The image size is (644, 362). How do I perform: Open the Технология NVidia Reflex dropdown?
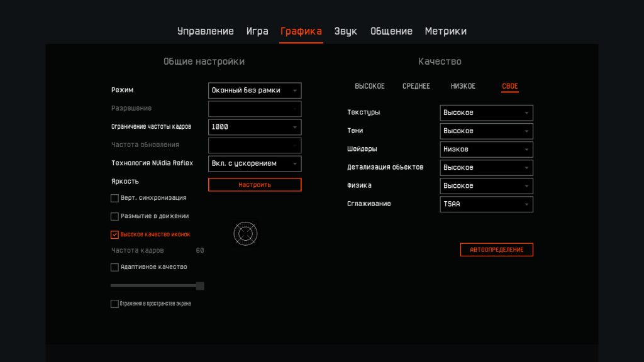(x=254, y=163)
